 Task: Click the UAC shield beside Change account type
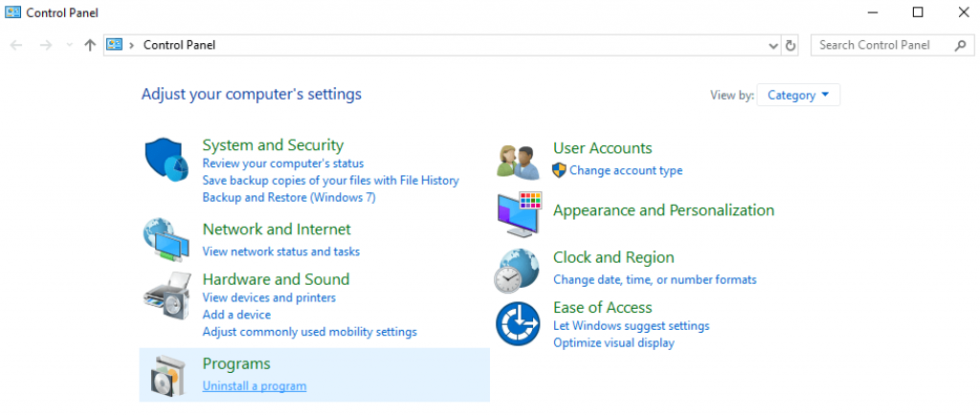point(559,170)
